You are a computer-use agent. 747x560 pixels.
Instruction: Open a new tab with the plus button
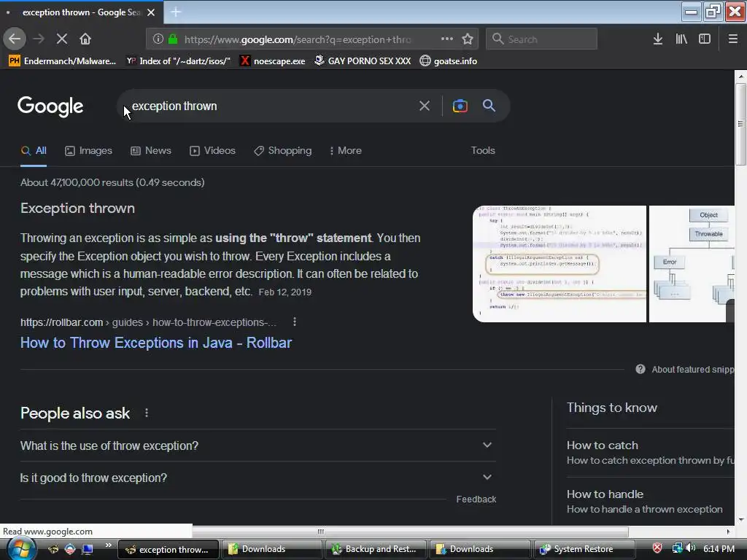(x=176, y=12)
